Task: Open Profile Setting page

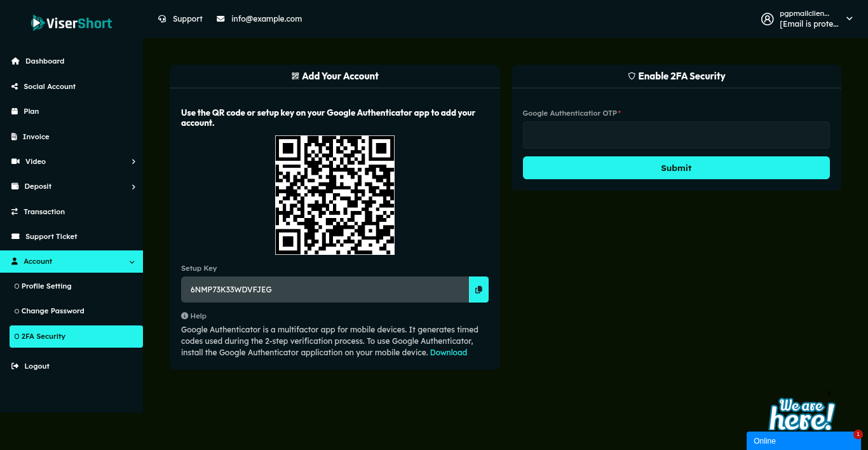Action: [x=46, y=287]
